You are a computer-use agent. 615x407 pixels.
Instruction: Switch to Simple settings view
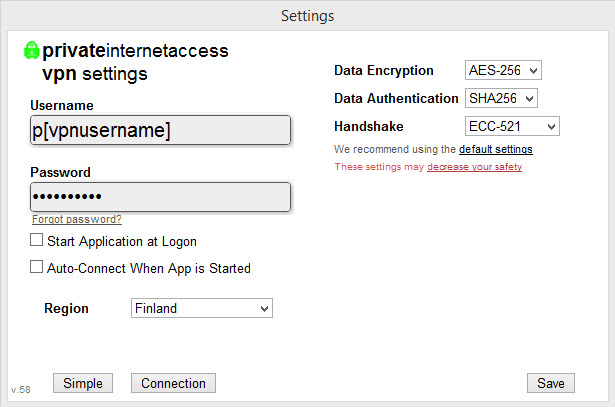83,383
